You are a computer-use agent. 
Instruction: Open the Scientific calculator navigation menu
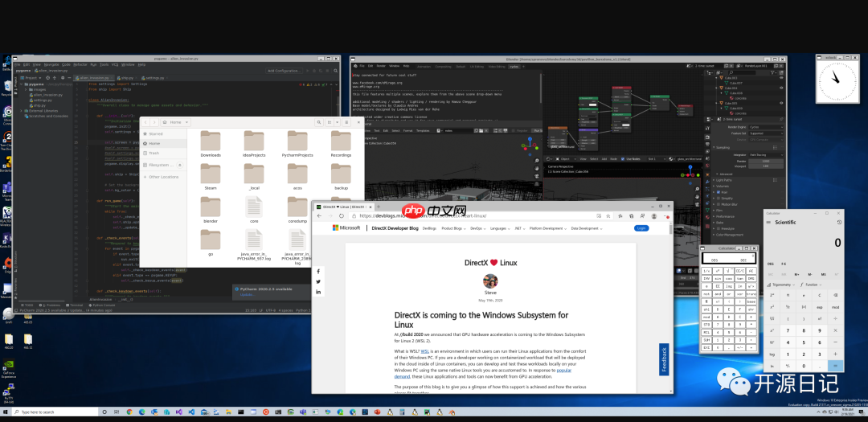tap(769, 222)
